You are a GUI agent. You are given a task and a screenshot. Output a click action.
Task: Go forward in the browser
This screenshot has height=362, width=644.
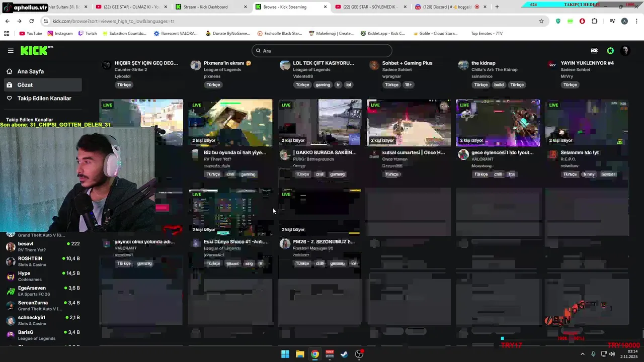19,21
